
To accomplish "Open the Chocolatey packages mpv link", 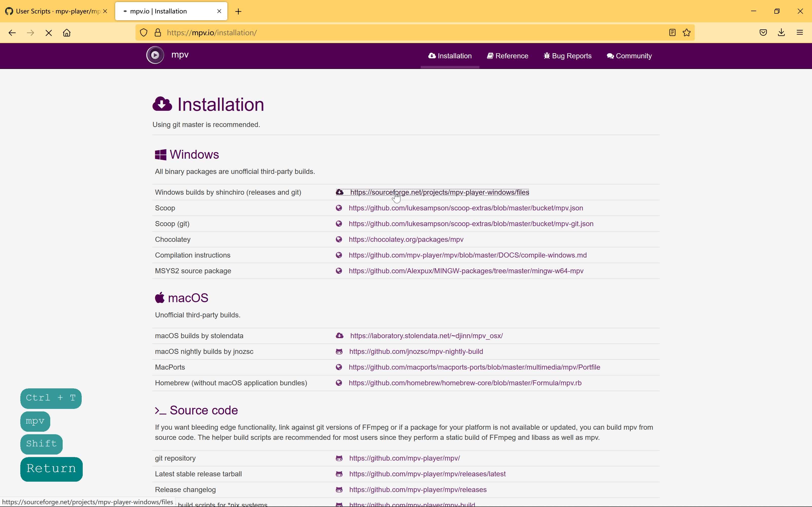I will (406, 239).
